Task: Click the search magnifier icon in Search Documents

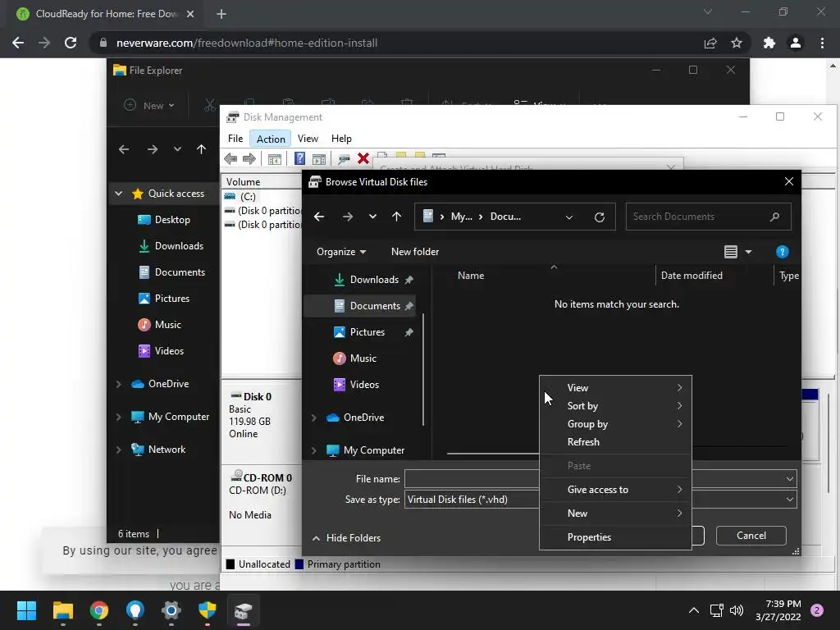Action: coord(774,217)
